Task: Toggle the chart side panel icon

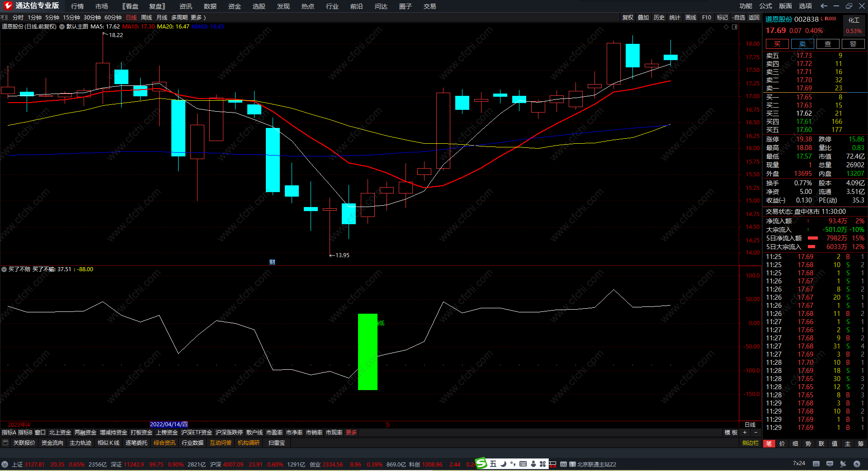Action: 735,27
